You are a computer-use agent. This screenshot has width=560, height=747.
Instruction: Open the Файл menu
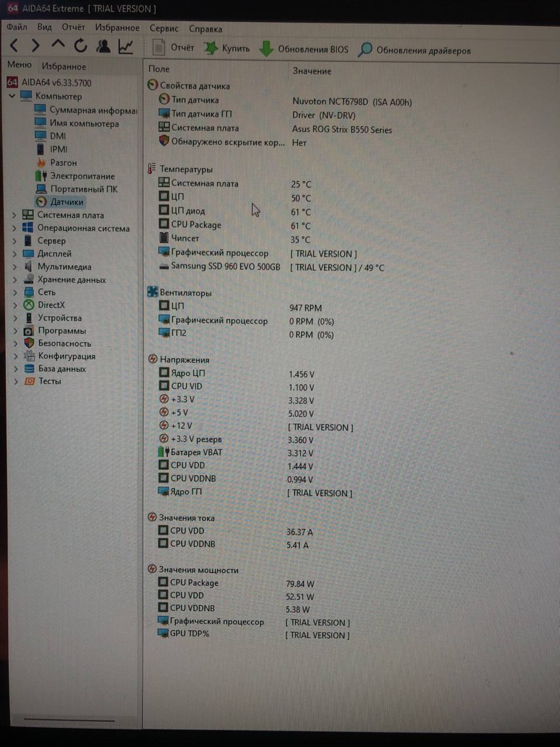tap(17, 27)
